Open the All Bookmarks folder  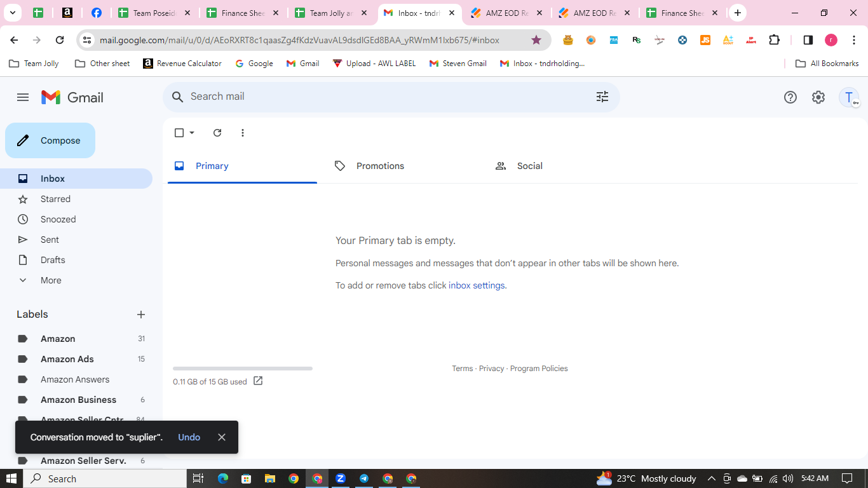[x=827, y=64]
